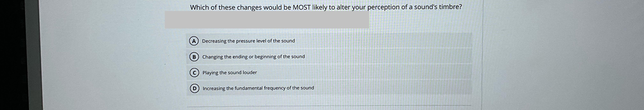
Task: Click the highlighted row containing option A
Action: (x=350, y=41)
